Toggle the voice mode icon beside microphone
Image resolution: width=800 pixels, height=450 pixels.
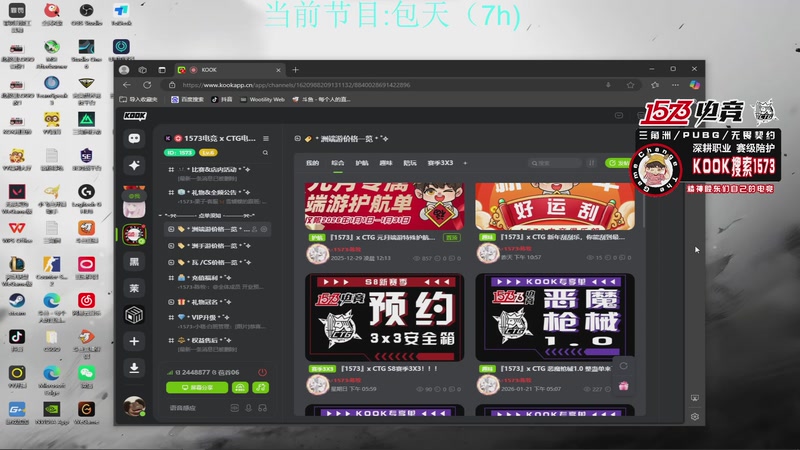click(x=234, y=408)
